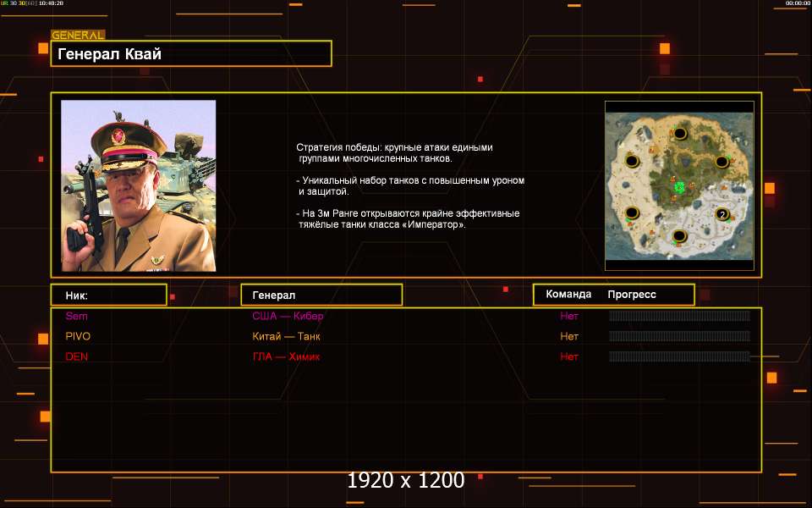The width and height of the screenshot is (812, 508).
Task: Pick the northeast start position circle on minimap
Action: [x=721, y=162]
